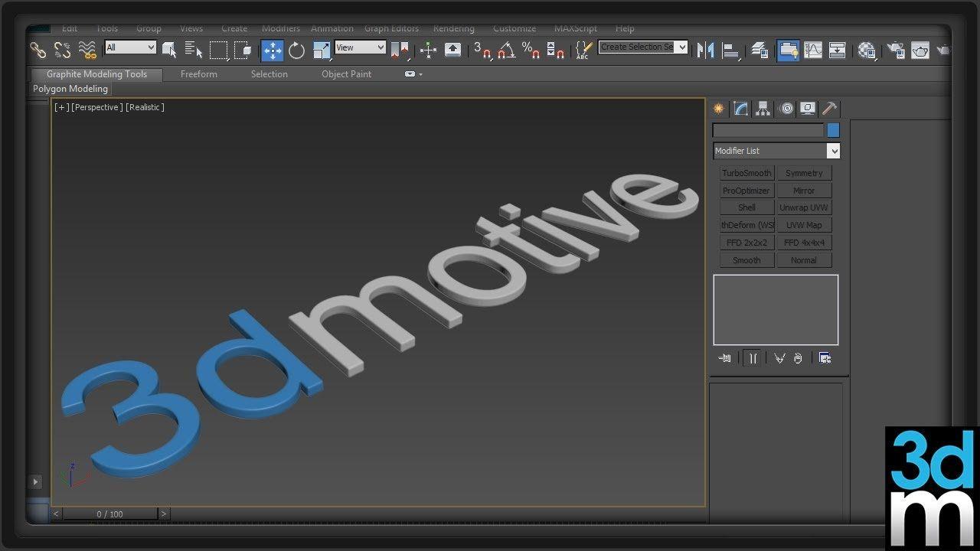Open the Modify command panel tab

click(740, 109)
